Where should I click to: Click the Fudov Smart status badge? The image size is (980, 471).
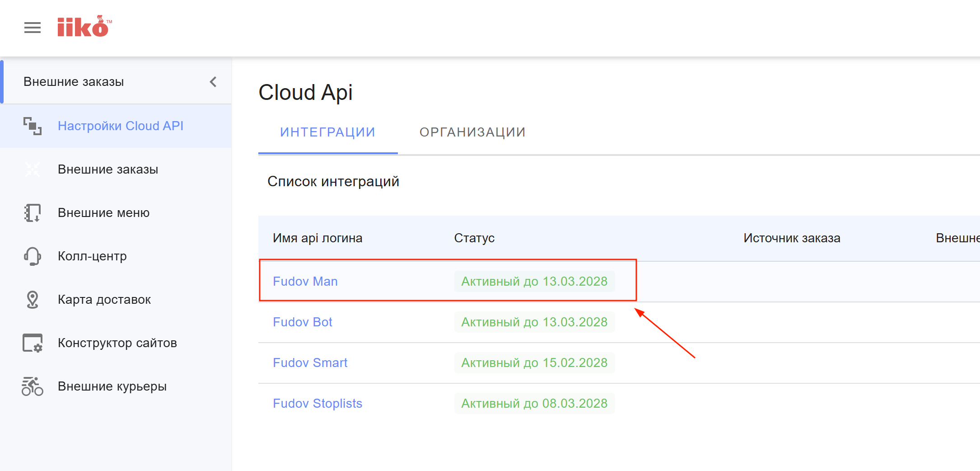(534, 363)
